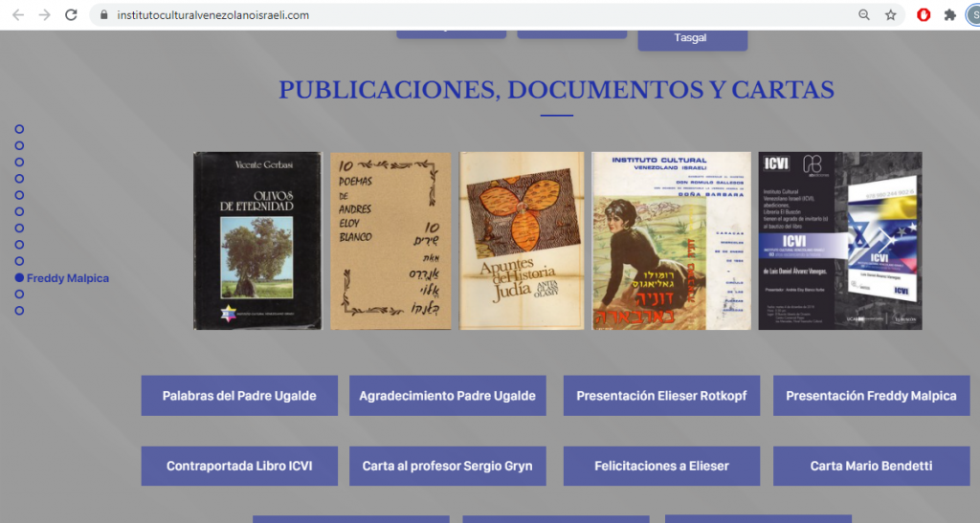Open the zoom magnifier icon in address bar
Screen dimensions: 980x523
pos(864,15)
